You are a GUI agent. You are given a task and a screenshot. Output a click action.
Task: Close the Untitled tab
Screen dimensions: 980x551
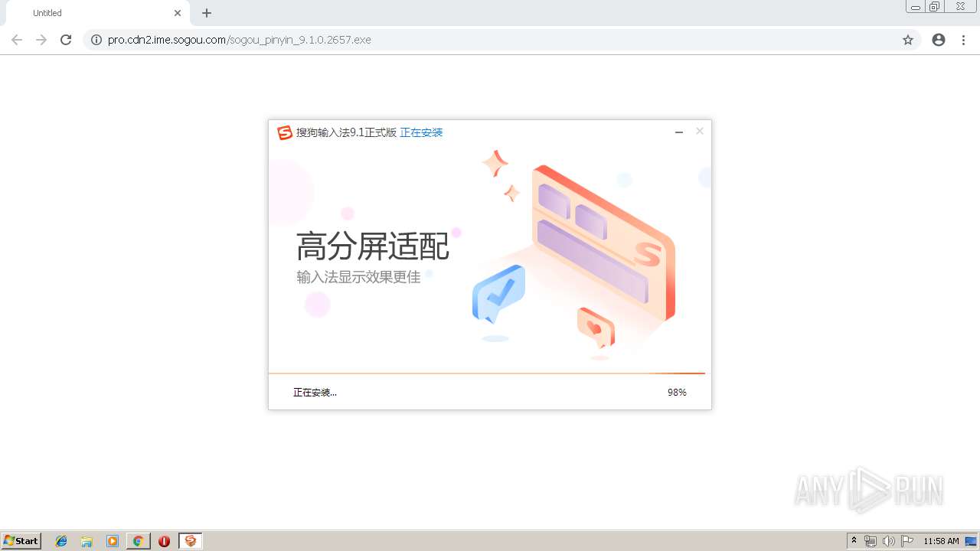click(x=178, y=13)
